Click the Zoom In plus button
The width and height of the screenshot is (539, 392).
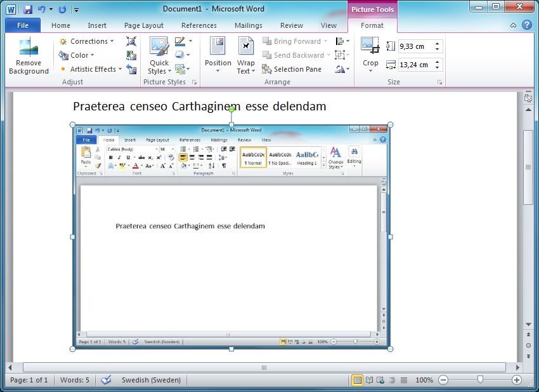coord(517,380)
